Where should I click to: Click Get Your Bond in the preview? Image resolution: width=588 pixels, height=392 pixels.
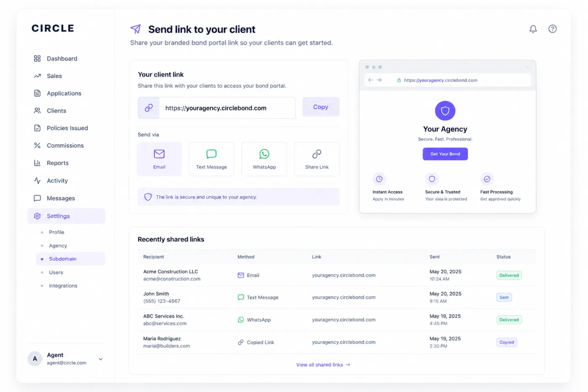point(445,154)
